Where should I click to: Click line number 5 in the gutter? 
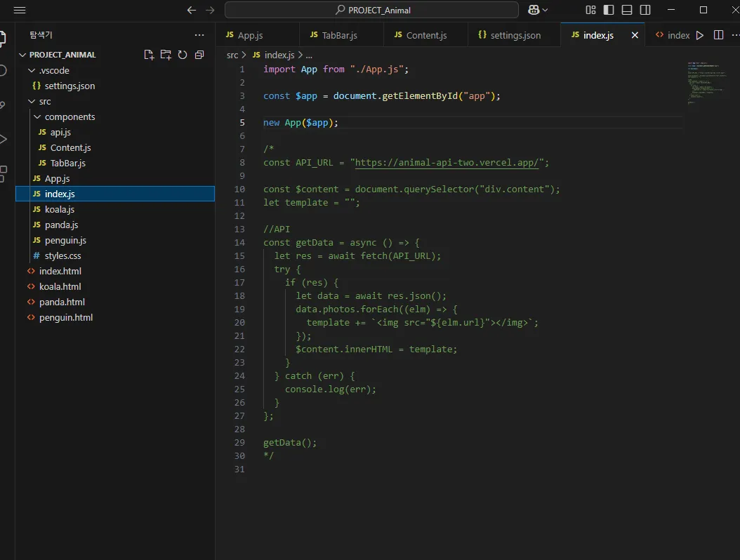[x=242, y=123]
